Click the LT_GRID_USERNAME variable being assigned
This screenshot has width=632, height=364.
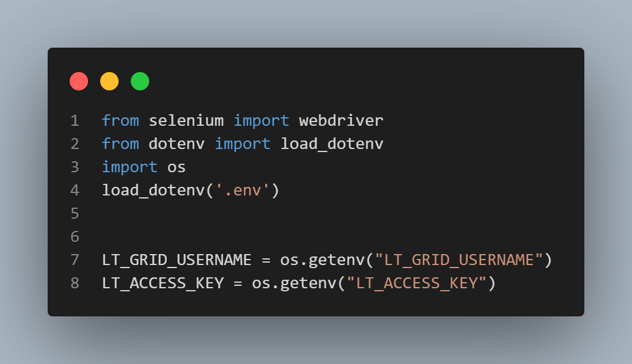pos(177,260)
